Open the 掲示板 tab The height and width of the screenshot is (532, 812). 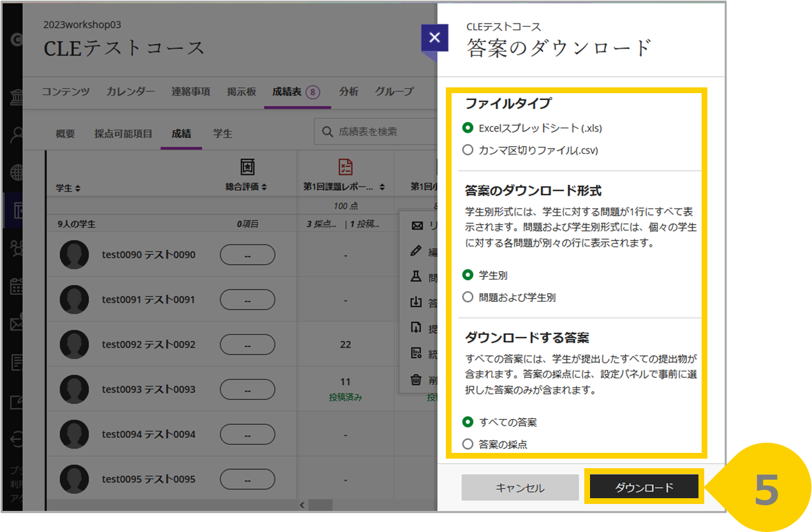click(x=241, y=91)
